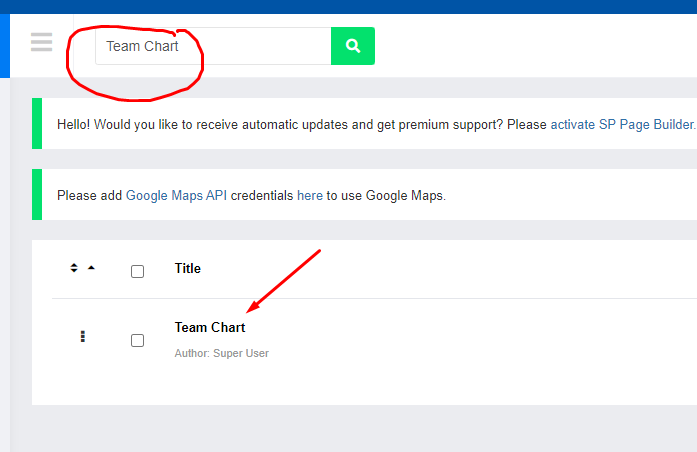Click the green stripe on updates notice

click(x=37, y=124)
